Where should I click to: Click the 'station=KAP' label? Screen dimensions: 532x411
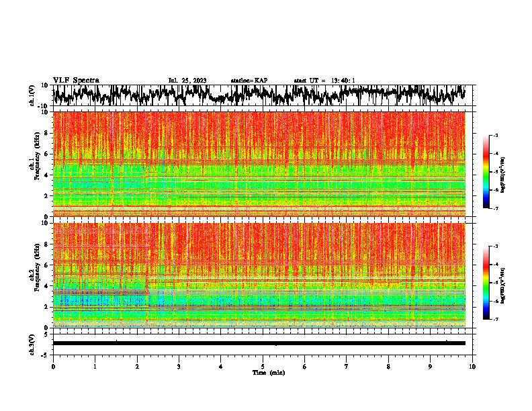click(249, 81)
